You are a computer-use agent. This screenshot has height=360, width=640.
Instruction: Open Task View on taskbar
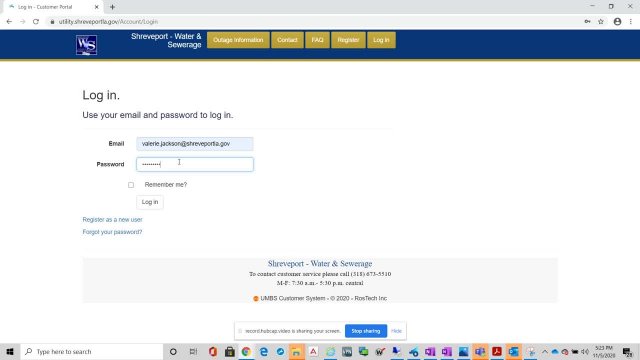coord(193,351)
